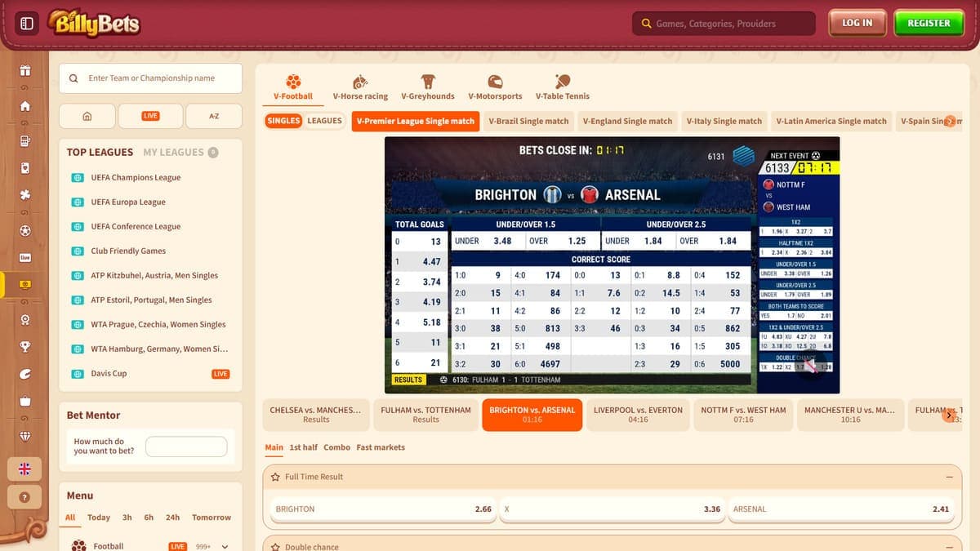Expand the Football menu chevron
Viewport: 980px width, 551px height.
[x=225, y=547]
